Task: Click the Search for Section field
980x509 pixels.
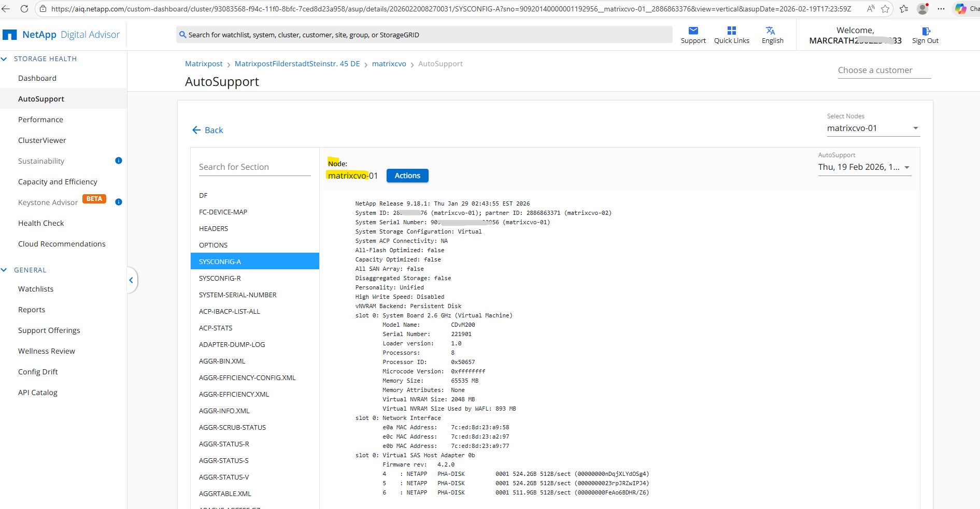Action: [x=254, y=167]
